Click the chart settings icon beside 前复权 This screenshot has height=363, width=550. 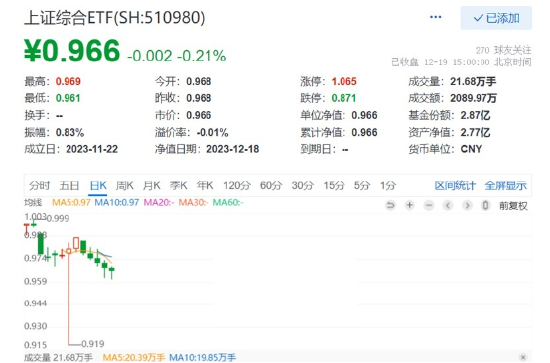point(485,205)
